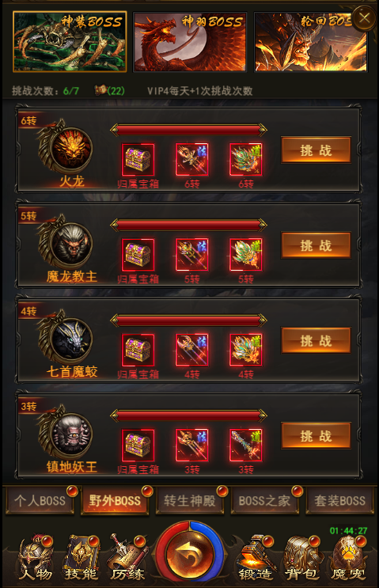Switch to the 转生神殿 tab
The width and height of the screenshot is (379, 588).
click(x=190, y=500)
